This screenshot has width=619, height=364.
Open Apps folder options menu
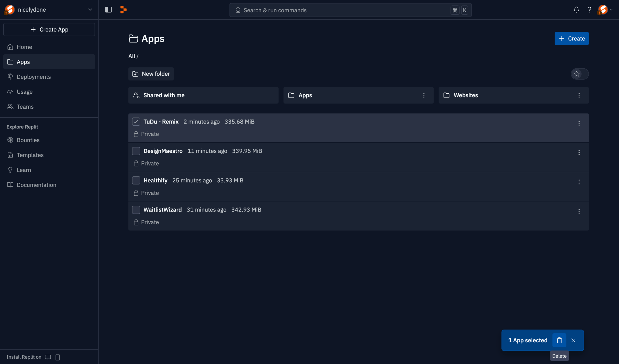[x=424, y=95]
